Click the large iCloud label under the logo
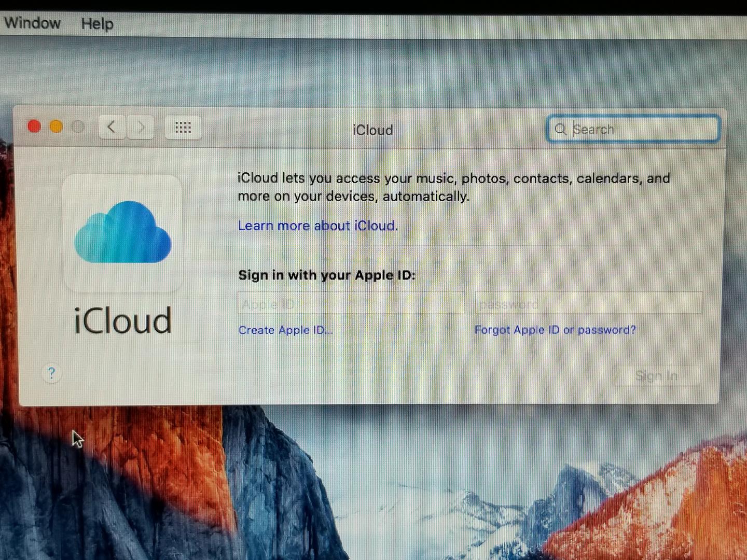The image size is (747, 560). (122, 320)
